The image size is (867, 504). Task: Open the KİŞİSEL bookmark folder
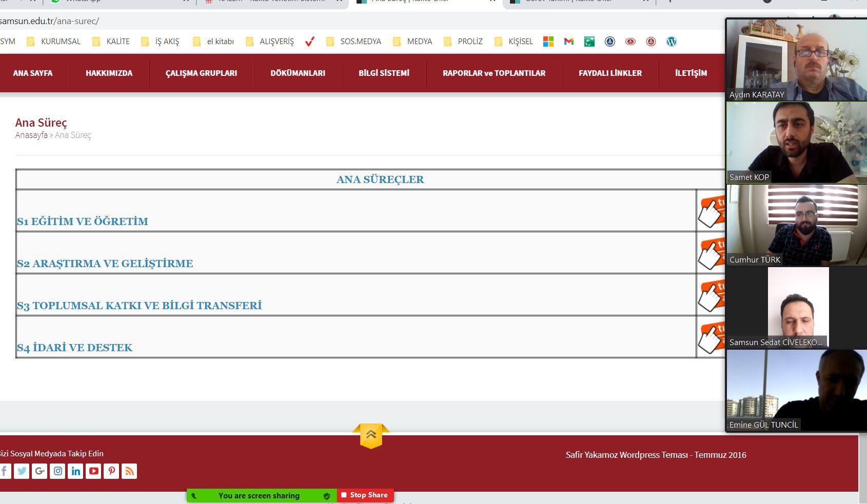514,42
